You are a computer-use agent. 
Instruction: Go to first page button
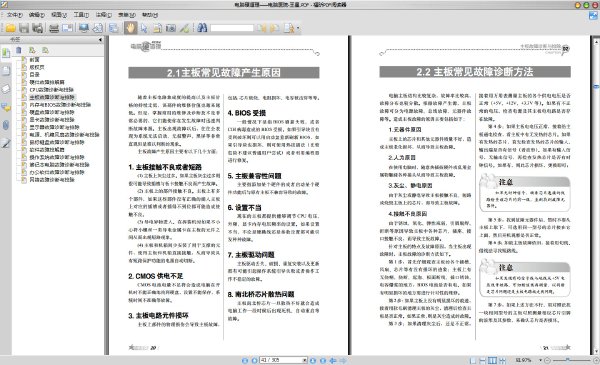(245, 360)
